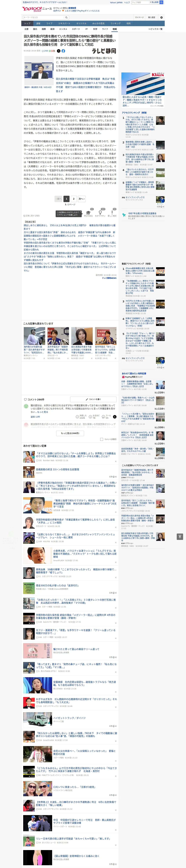Open リレー日本代表 article link
Viewport: 186px width, 868px height.
tap(73, 838)
